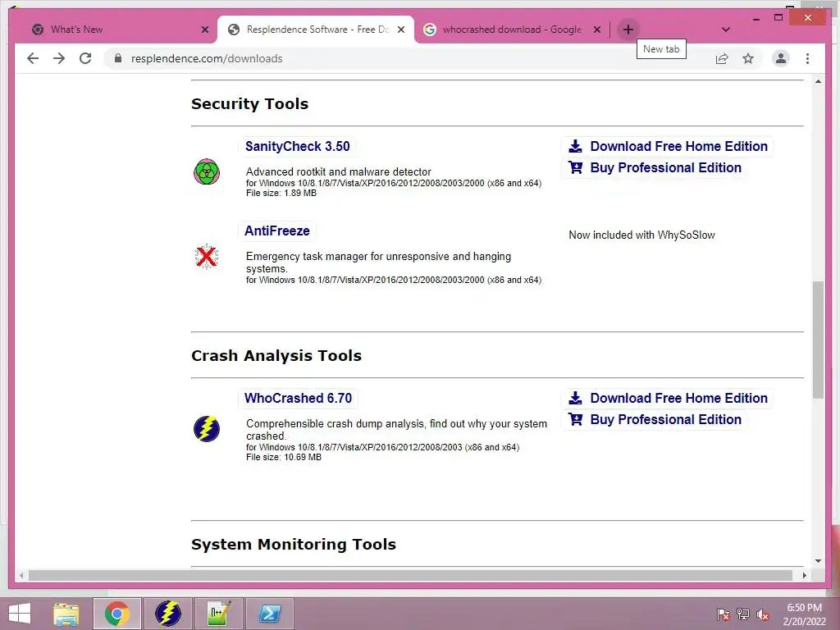Expand the tab search chevron
840x630 pixels.
[726, 30]
